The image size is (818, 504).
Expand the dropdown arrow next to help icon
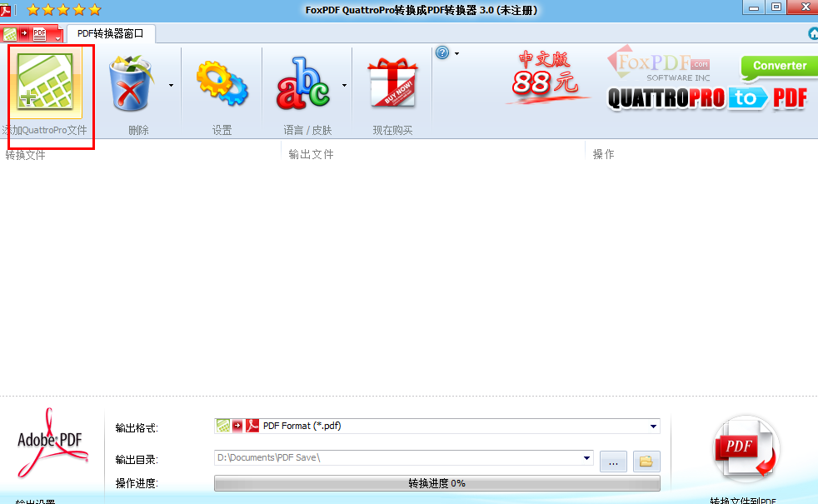pyautogui.click(x=457, y=53)
